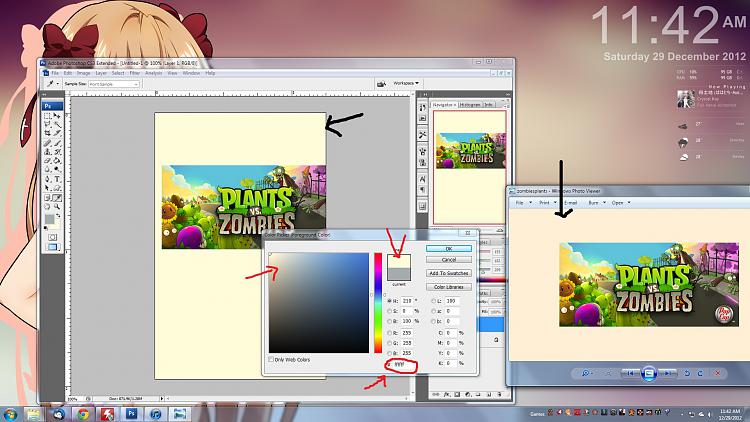
Task: Open the Photoshop Image menu
Action: [84, 73]
